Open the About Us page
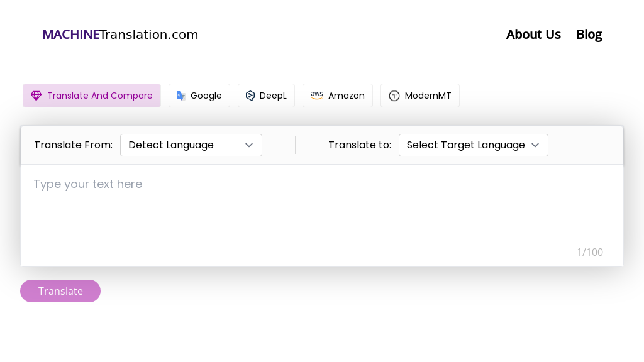 tap(533, 35)
